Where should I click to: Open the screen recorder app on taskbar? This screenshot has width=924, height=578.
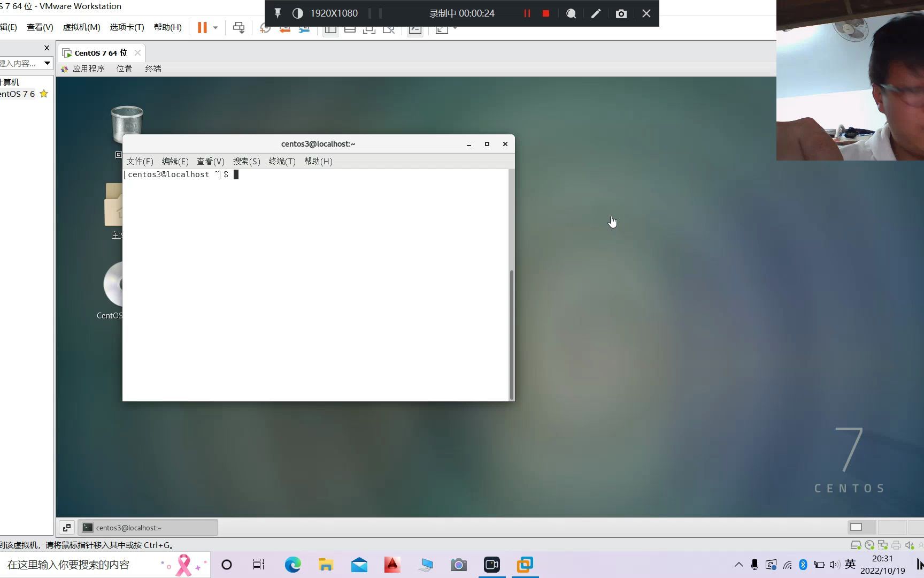pyautogui.click(x=491, y=565)
